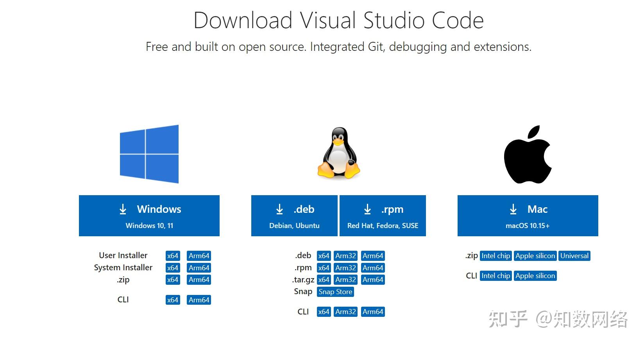Viewport: 644px width, 345px height.
Task: Download the .deb Debian, Ubuntu package
Action: (x=294, y=216)
